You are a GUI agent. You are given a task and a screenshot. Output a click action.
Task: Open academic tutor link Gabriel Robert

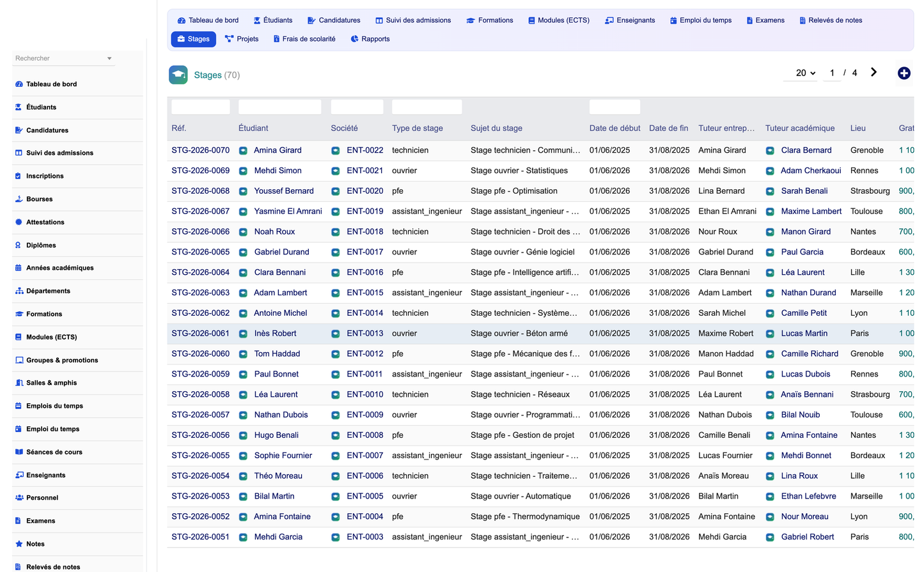click(808, 537)
